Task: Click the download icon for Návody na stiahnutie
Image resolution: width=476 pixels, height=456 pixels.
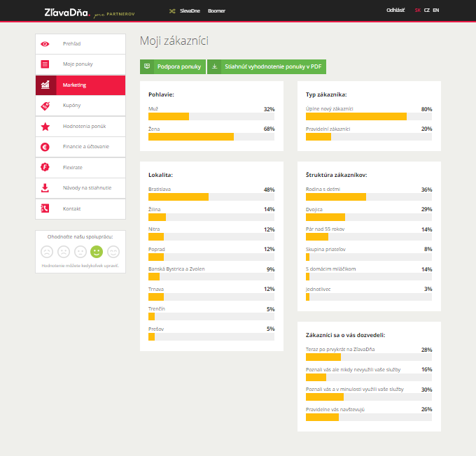Action: [x=45, y=187]
